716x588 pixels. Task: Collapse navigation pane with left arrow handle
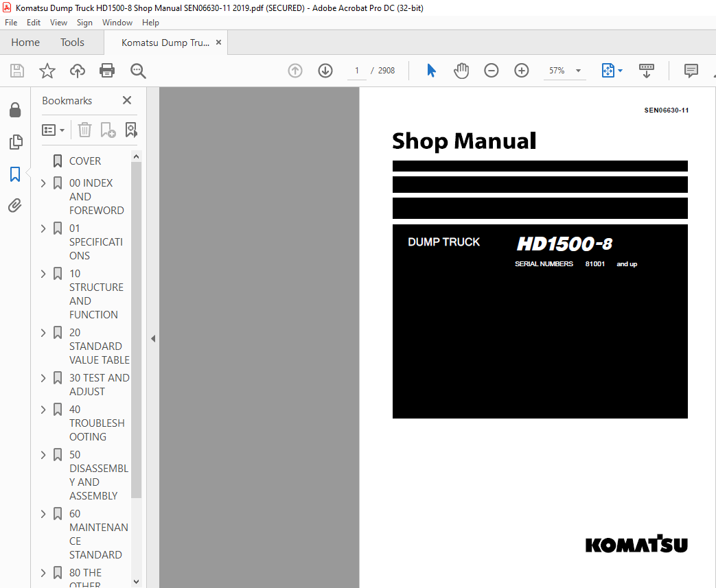pos(153,339)
